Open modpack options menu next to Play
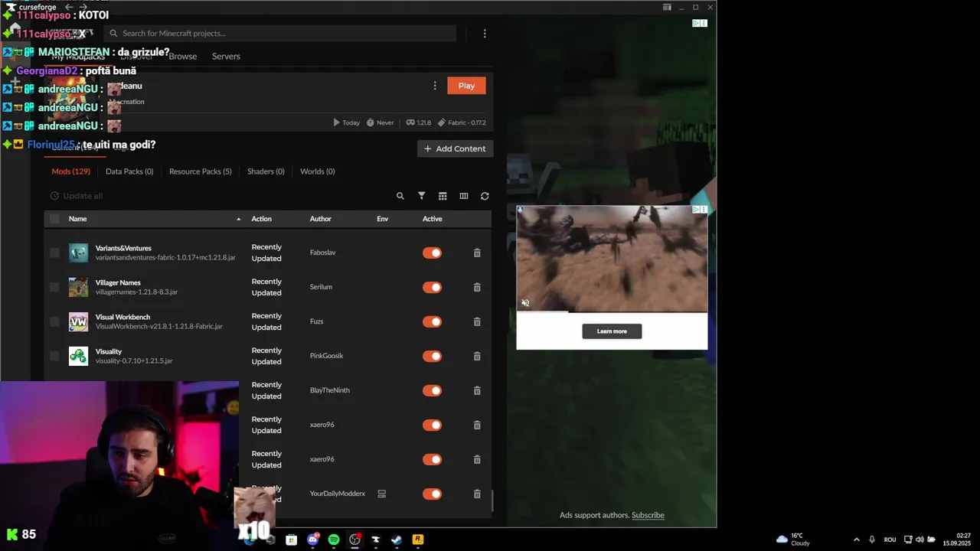Image resolution: width=980 pixels, height=551 pixels. 435,86
